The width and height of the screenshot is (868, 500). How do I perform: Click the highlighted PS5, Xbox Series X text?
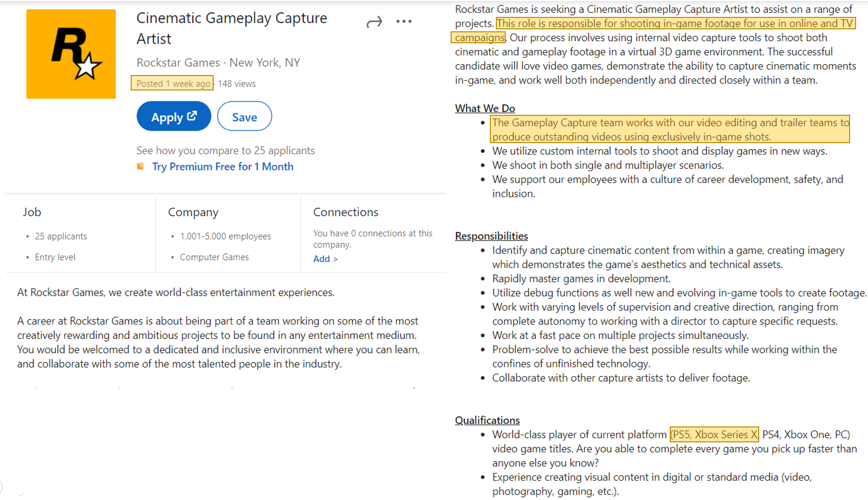tap(714, 435)
